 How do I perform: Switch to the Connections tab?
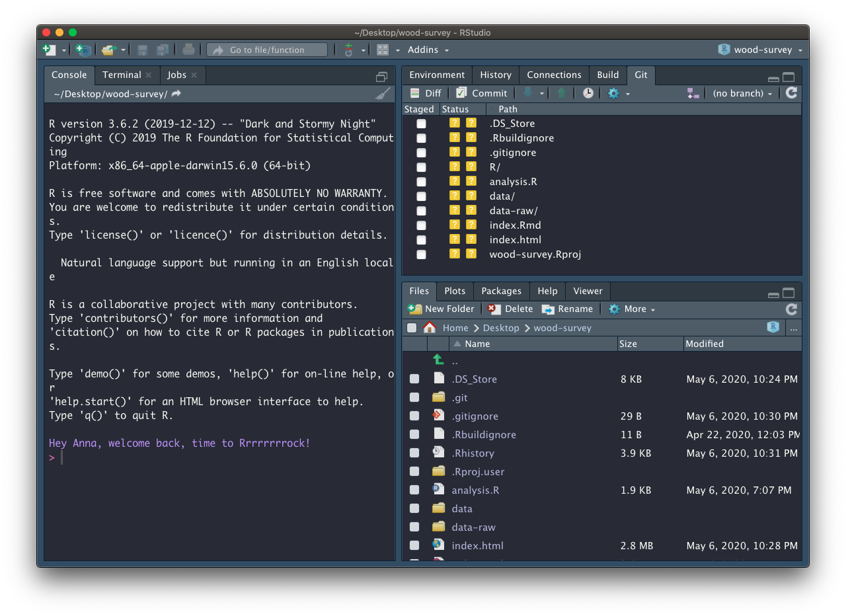click(x=554, y=75)
